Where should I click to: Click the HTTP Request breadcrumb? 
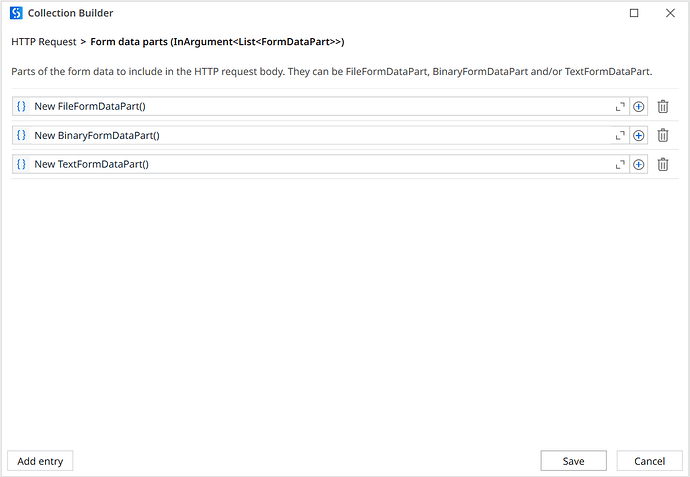click(x=43, y=42)
